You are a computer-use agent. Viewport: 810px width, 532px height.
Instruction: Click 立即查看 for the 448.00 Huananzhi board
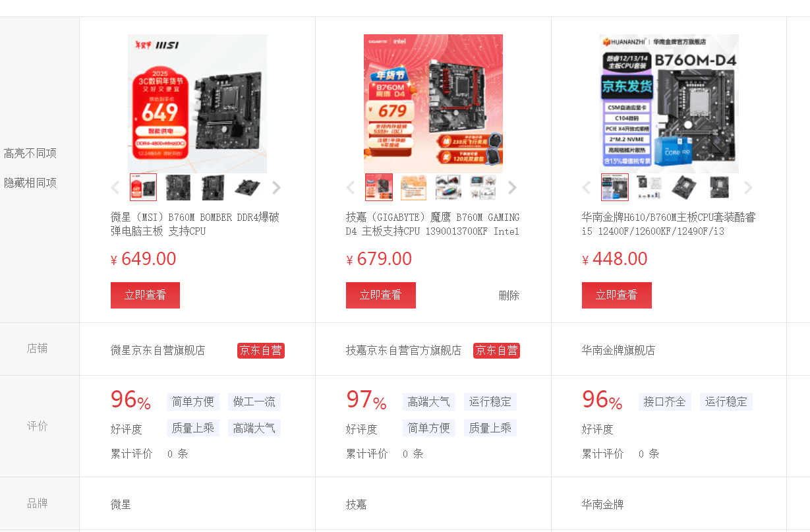click(x=617, y=295)
